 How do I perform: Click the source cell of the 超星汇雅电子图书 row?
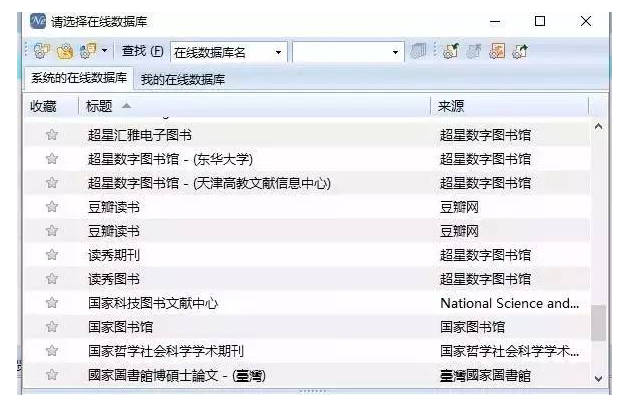pyautogui.click(x=485, y=135)
